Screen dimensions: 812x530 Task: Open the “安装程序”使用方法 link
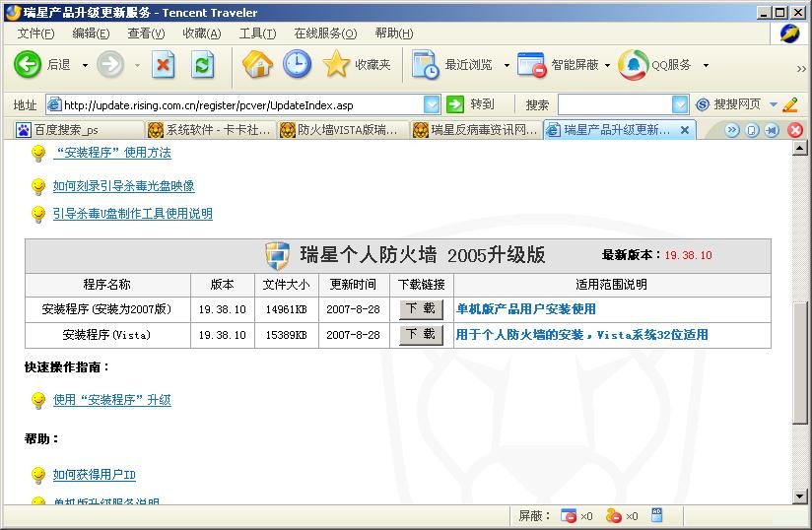coord(112,153)
